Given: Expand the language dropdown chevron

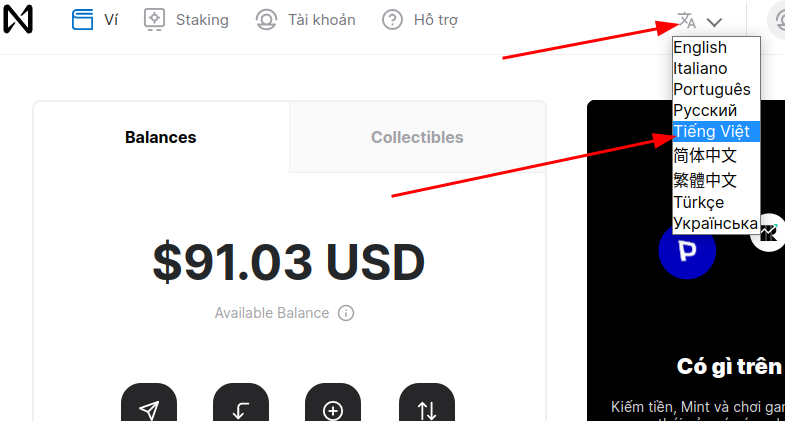Looking at the screenshot, I should (714, 22).
